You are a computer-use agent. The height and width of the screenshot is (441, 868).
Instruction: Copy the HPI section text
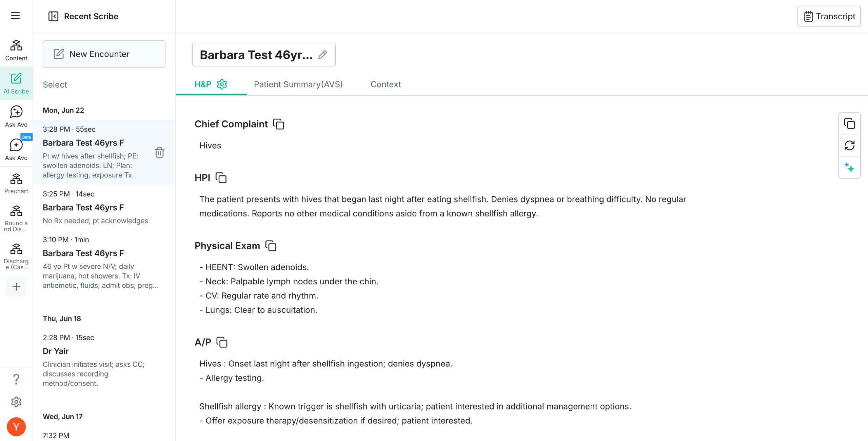(x=221, y=178)
